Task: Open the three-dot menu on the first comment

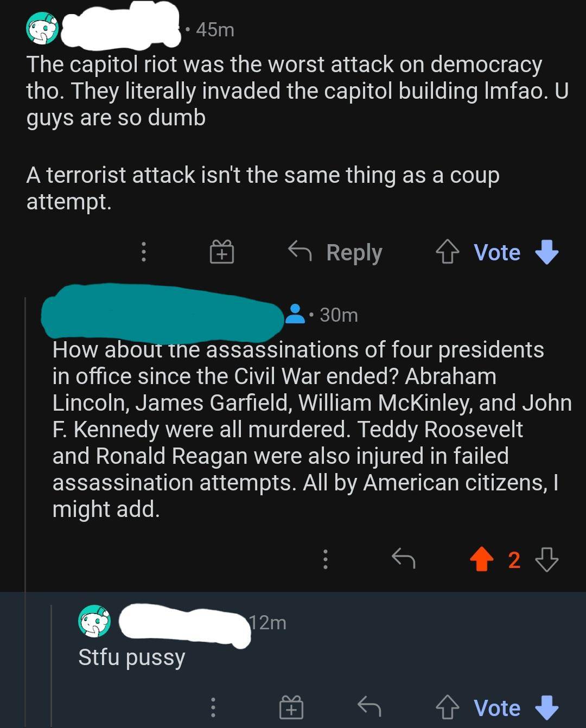Action: tap(142, 253)
